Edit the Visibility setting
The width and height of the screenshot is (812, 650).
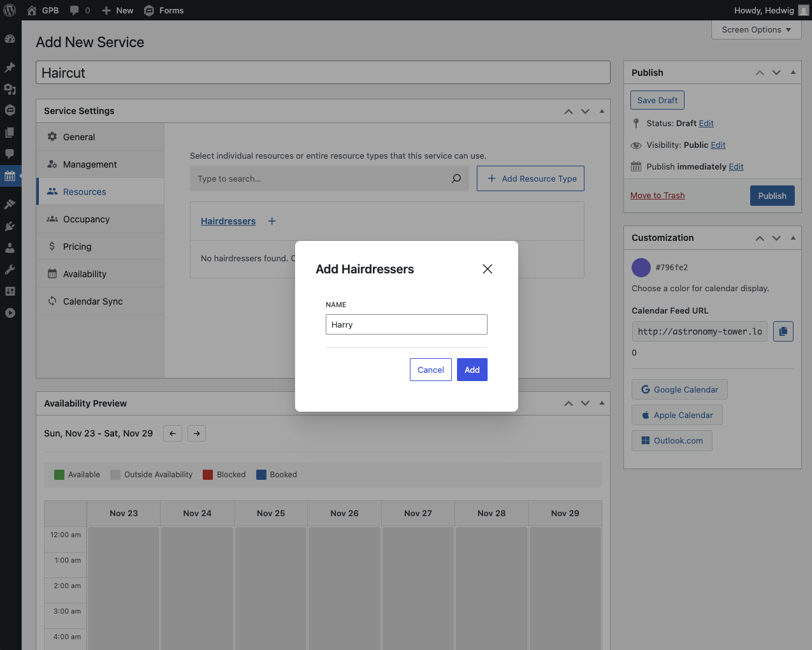coord(718,145)
